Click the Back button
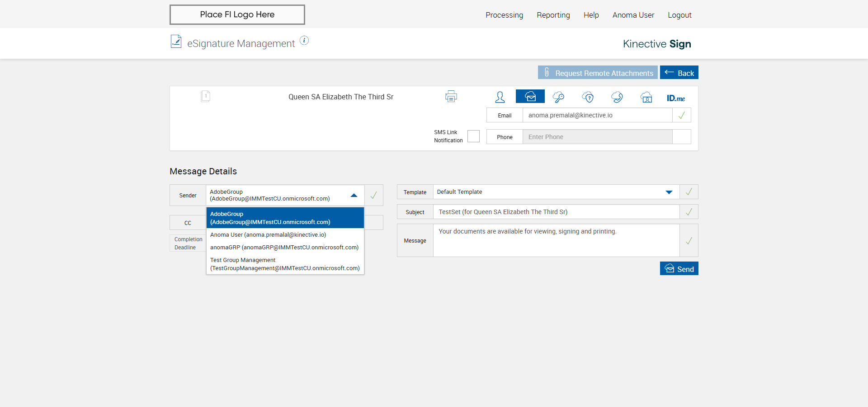The width and height of the screenshot is (868, 407). [x=679, y=73]
